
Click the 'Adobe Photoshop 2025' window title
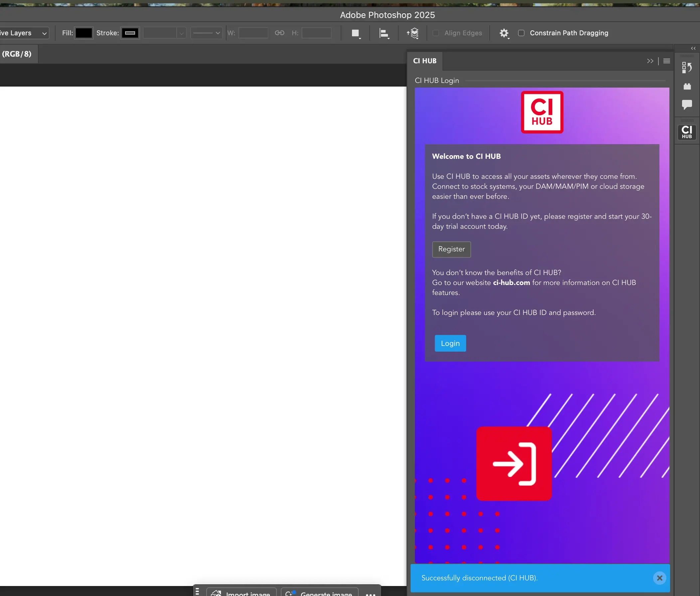point(388,15)
